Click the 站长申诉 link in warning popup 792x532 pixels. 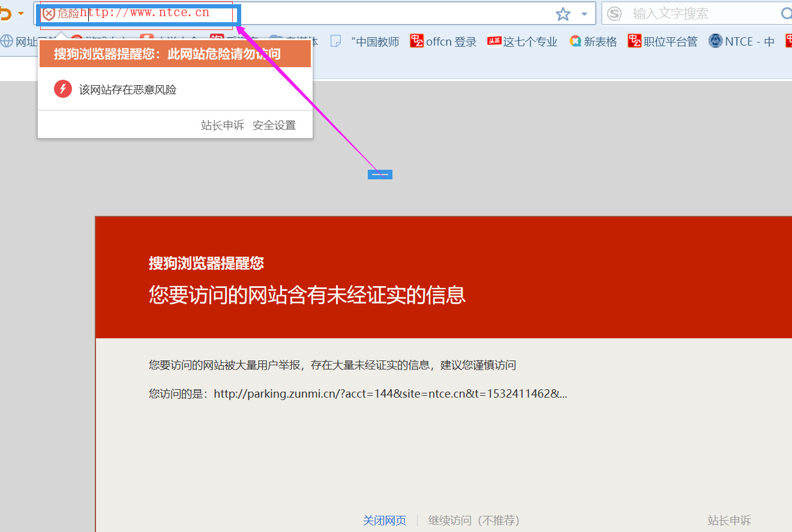tap(223, 125)
